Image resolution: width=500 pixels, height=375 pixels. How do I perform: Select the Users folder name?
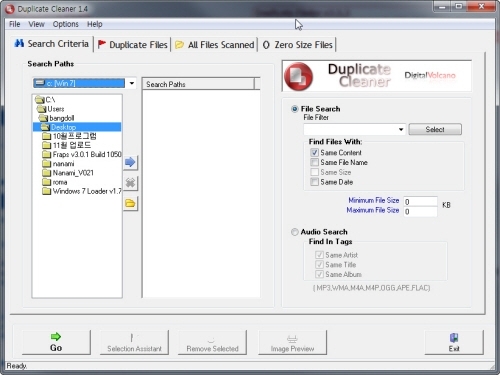click(56, 109)
